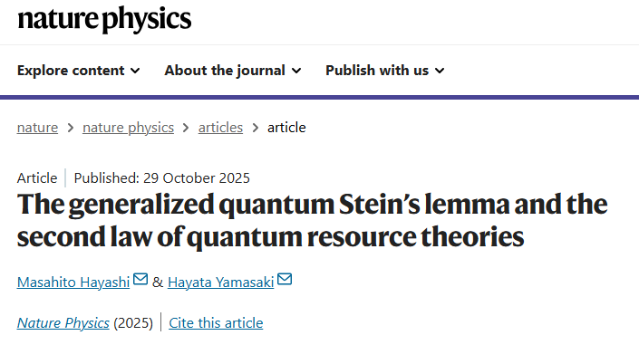Click the Nature Physics journal link
This screenshot has height=364, width=639.
[x=63, y=322]
